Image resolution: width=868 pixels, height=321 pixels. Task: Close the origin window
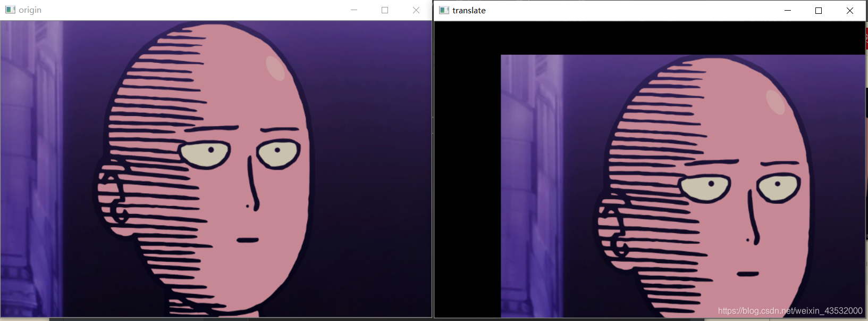click(416, 10)
